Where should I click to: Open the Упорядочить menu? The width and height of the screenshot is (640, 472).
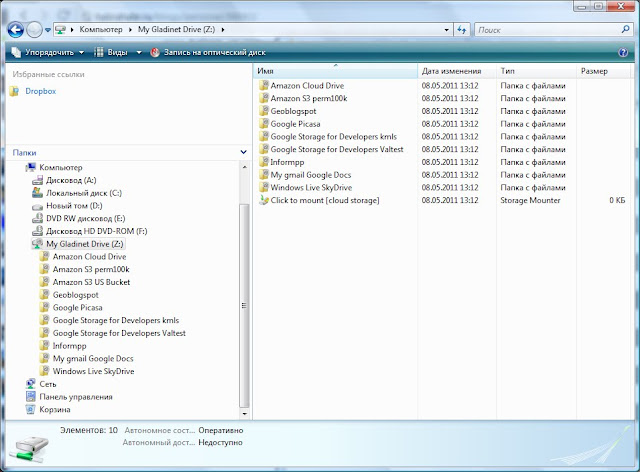[x=48, y=52]
